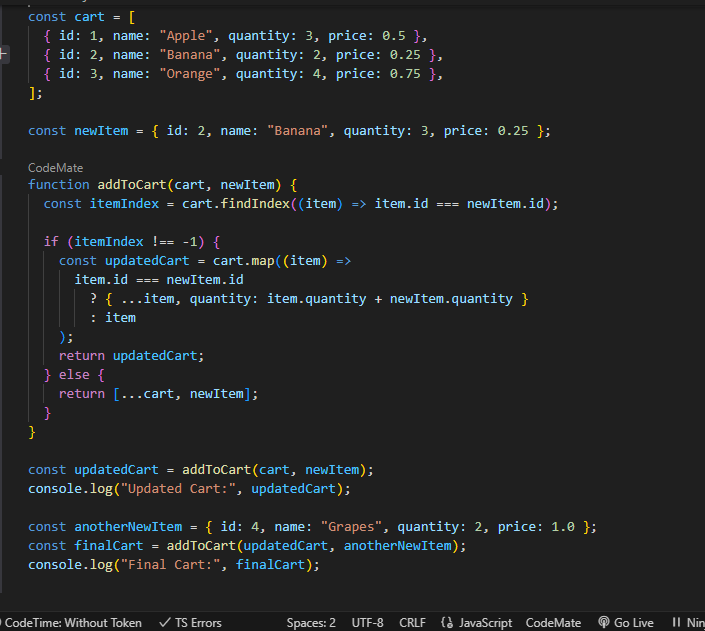
Task: Click the [...cart, newItem] return array
Action: point(182,394)
